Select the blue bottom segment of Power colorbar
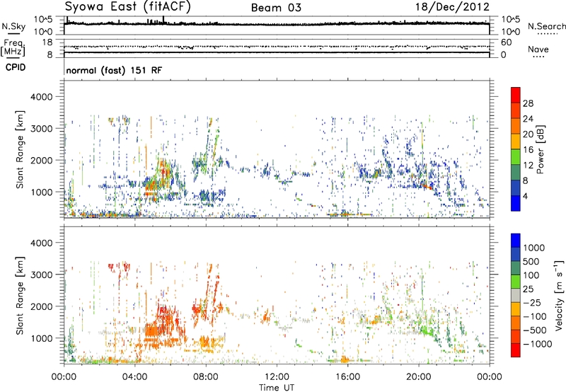Image resolution: width=566 pixels, height=392 pixels. [516, 203]
